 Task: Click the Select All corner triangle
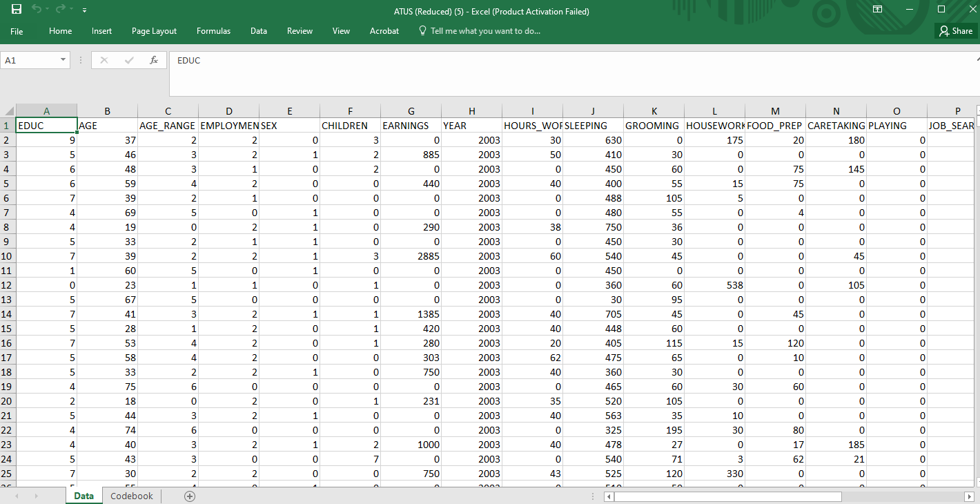pyautogui.click(x=8, y=111)
